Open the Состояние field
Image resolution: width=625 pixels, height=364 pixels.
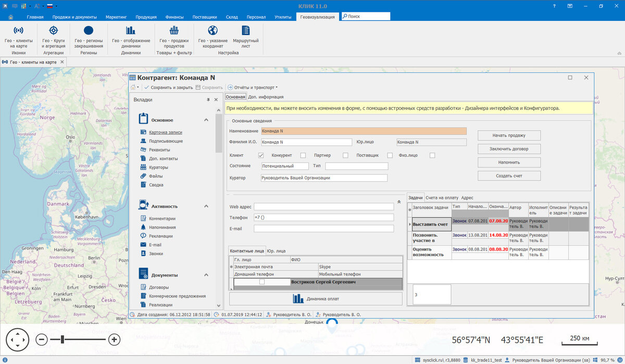pyautogui.click(x=285, y=166)
